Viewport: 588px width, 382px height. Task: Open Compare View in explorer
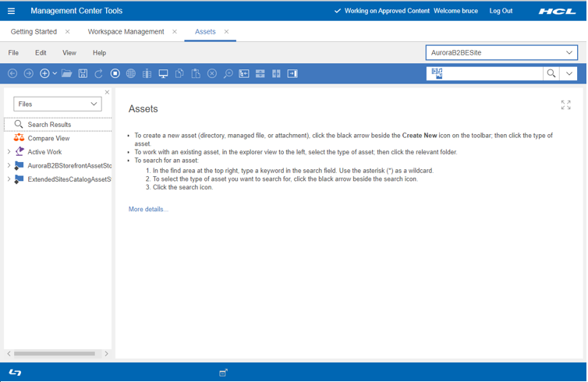48,138
